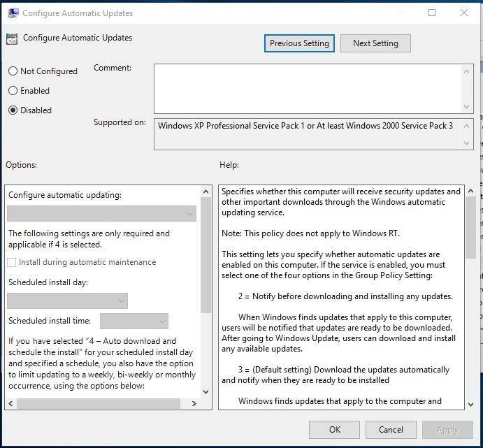Screen dimensions: 483x448
Task: Click the Options pane scroll down arrow
Action: coord(206,391)
